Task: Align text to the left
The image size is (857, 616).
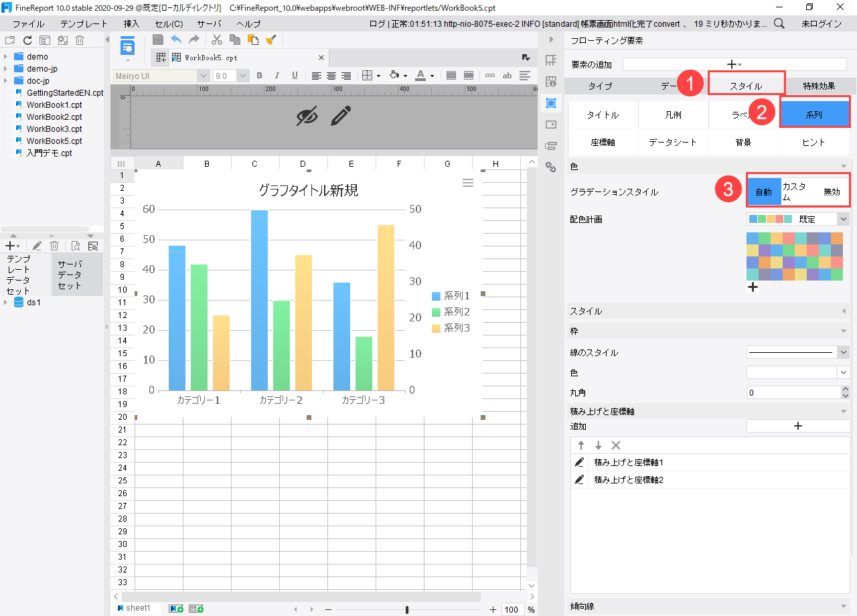Action: (316, 76)
